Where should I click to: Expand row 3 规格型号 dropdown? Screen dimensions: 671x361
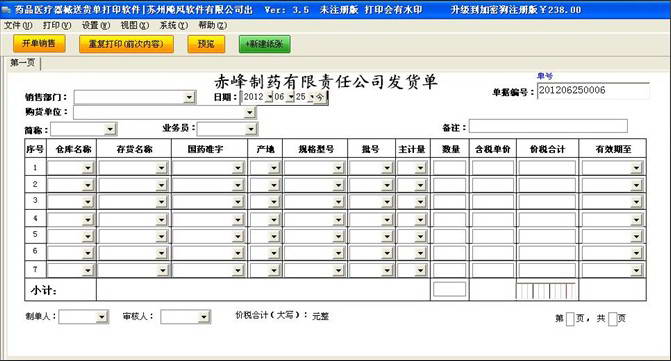[338, 201]
